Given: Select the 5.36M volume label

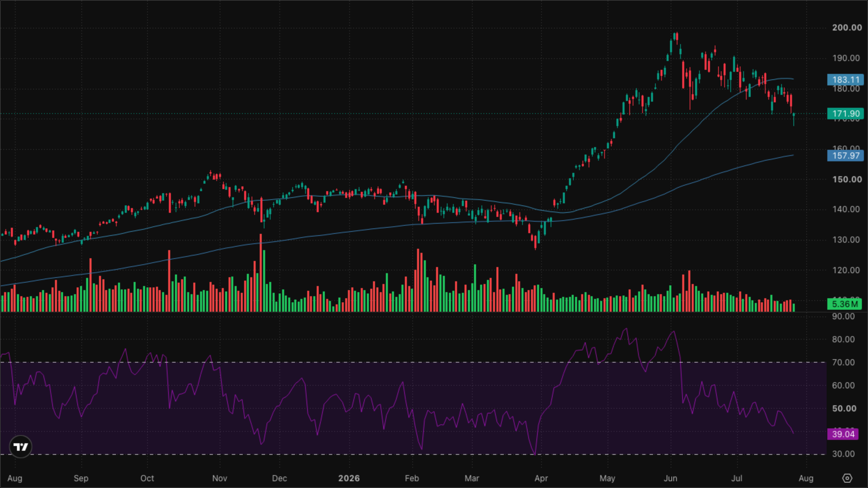Looking at the screenshot, I should coord(844,304).
